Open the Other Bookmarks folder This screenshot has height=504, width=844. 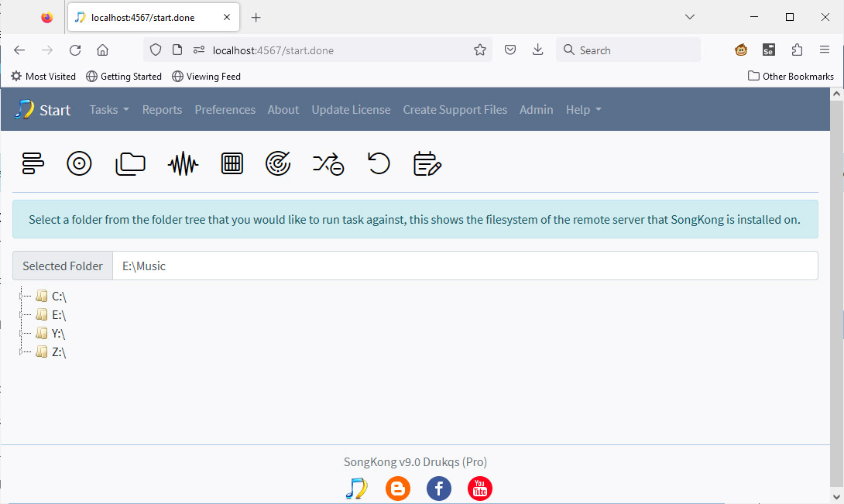(x=791, y=77)
